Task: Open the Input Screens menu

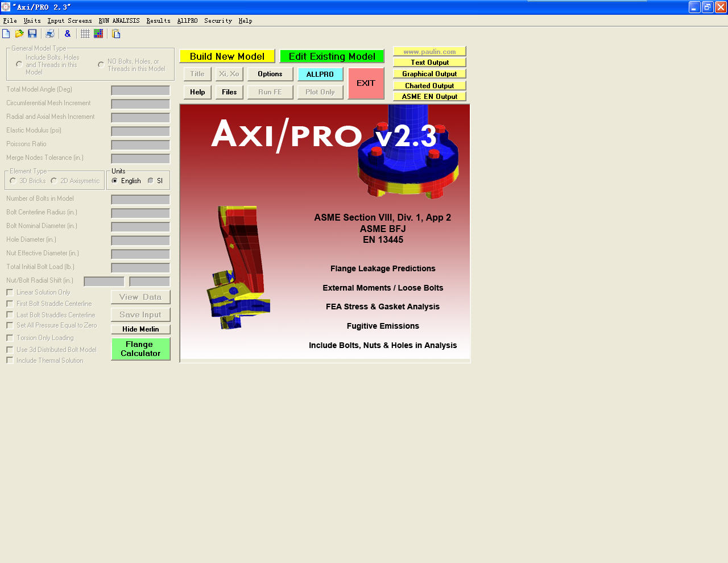Action: 69,20
